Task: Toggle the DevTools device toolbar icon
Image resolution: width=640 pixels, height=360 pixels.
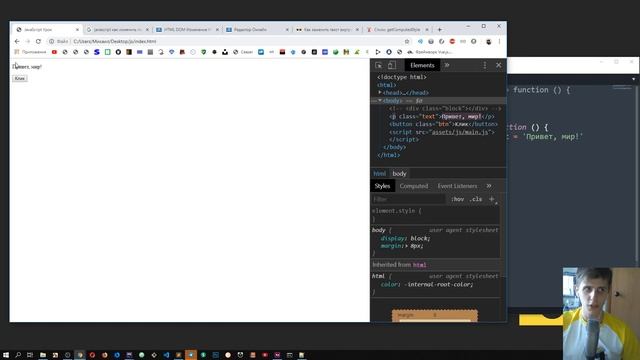Action: click(392, 65)
